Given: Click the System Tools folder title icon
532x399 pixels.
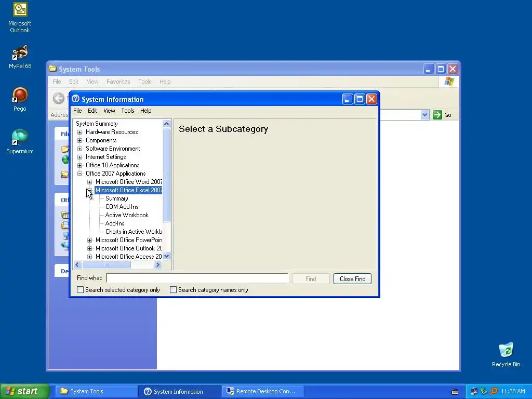Looking at the screenshot, I should pos(52,69).
